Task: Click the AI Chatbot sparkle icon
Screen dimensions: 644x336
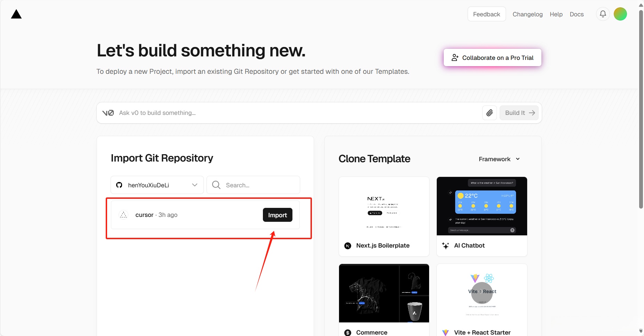Action: [445, 246]
